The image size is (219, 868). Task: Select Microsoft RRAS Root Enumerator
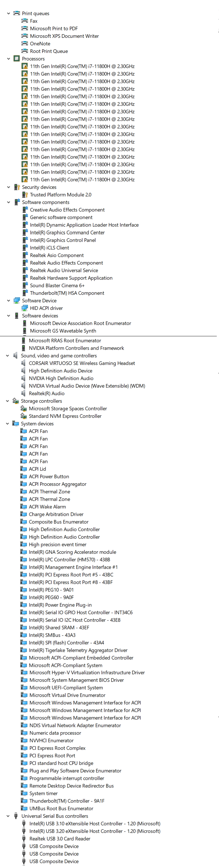[x=65, y=340]
